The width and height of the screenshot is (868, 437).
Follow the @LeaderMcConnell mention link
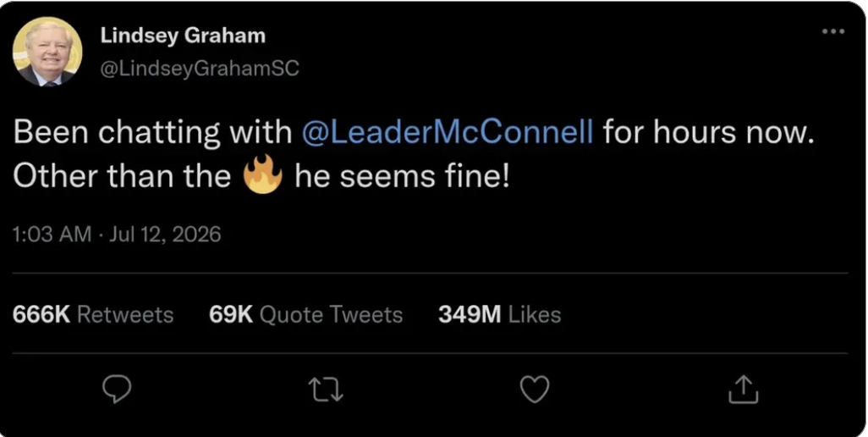448,133
